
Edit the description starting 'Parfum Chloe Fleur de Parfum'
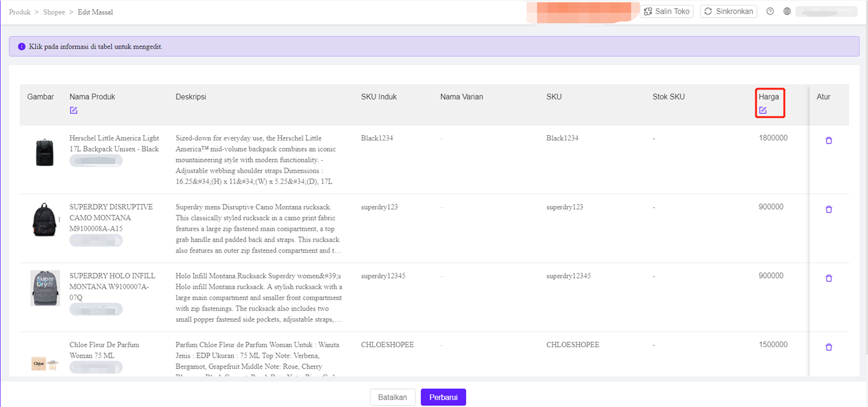pos(258,359)
